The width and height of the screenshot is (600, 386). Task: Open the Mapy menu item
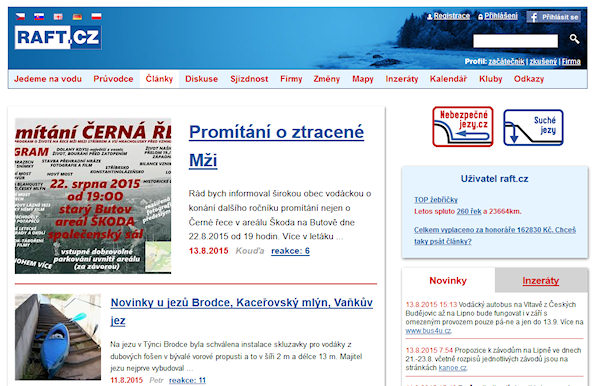pyautogui.click(x=363, y=79)
